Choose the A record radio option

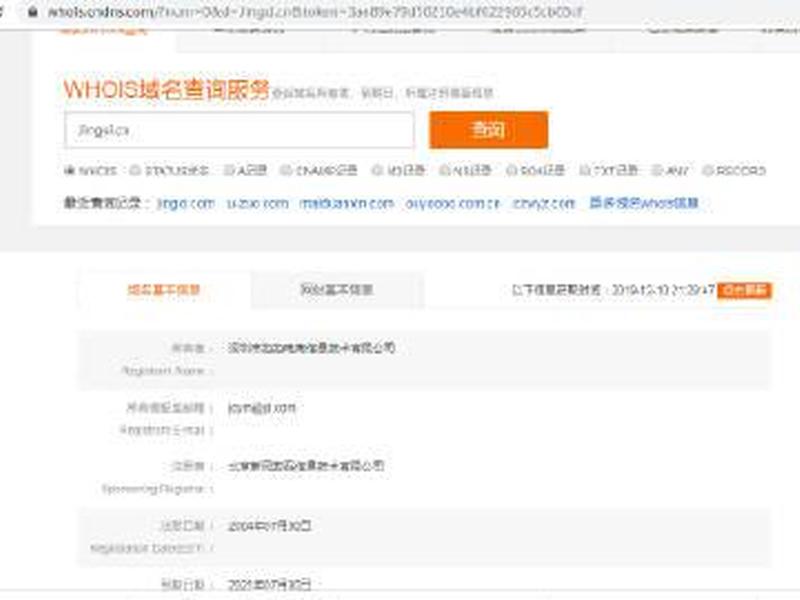[x=229, y=170]
